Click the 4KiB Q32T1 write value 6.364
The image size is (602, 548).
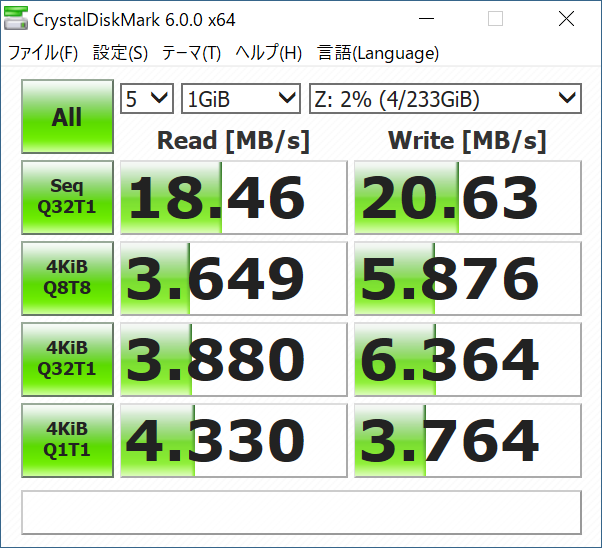[x=467, y=359]
